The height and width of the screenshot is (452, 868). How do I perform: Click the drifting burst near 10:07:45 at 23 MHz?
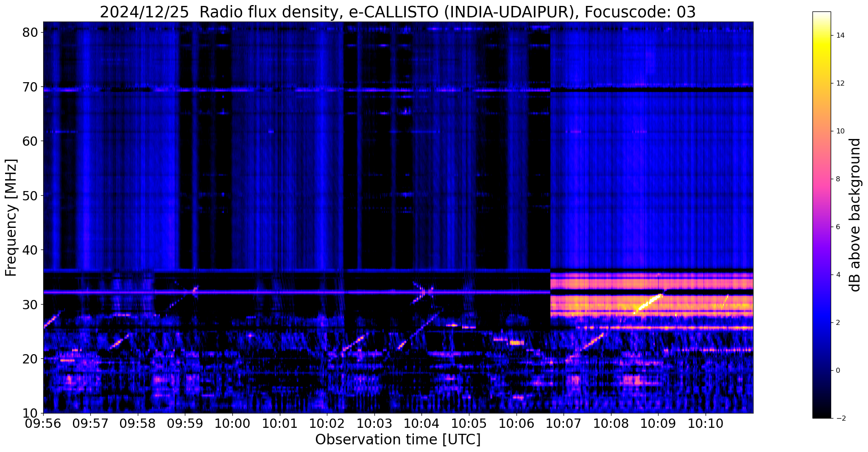(x=593, y=341)
